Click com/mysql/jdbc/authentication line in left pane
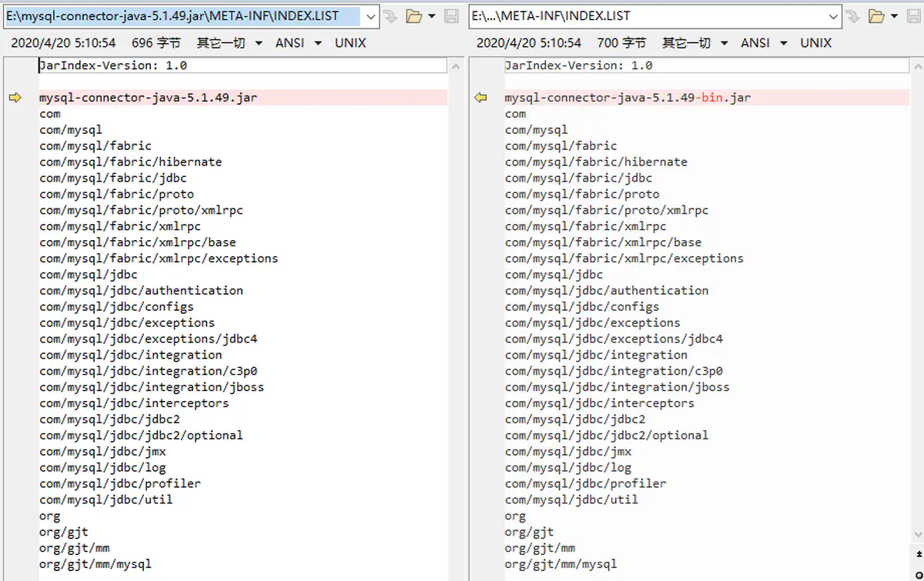 pos(141,290)
